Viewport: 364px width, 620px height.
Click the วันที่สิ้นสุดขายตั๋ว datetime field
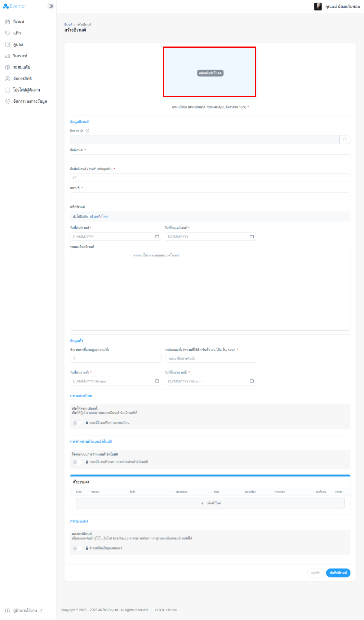click(210, 381)
